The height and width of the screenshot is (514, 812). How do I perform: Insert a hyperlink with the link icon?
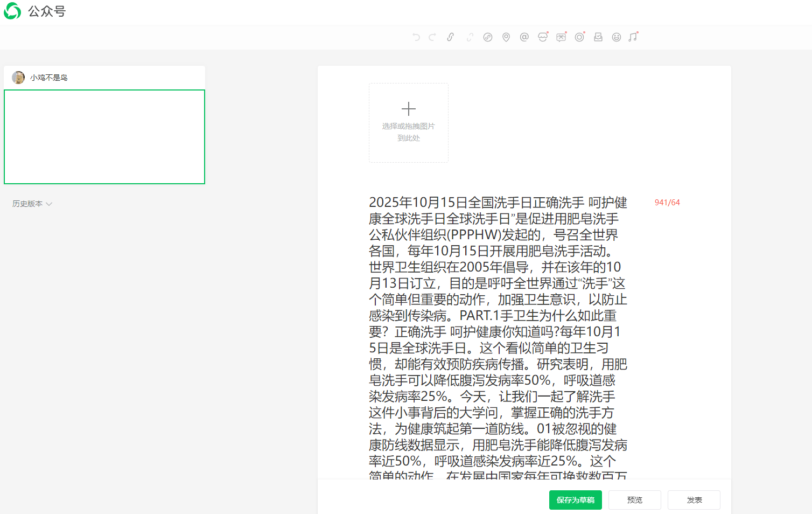(451, 37)
